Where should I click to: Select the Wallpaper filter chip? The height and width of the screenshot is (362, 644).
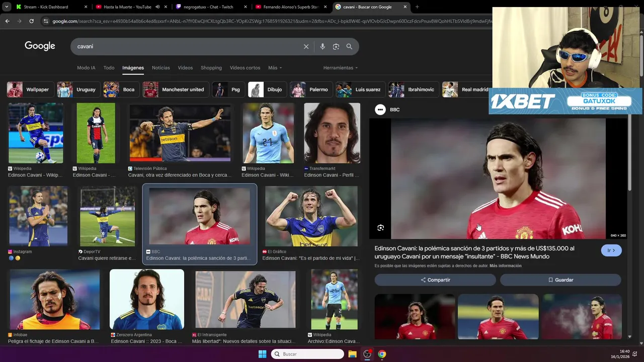(x=30, y=89)
